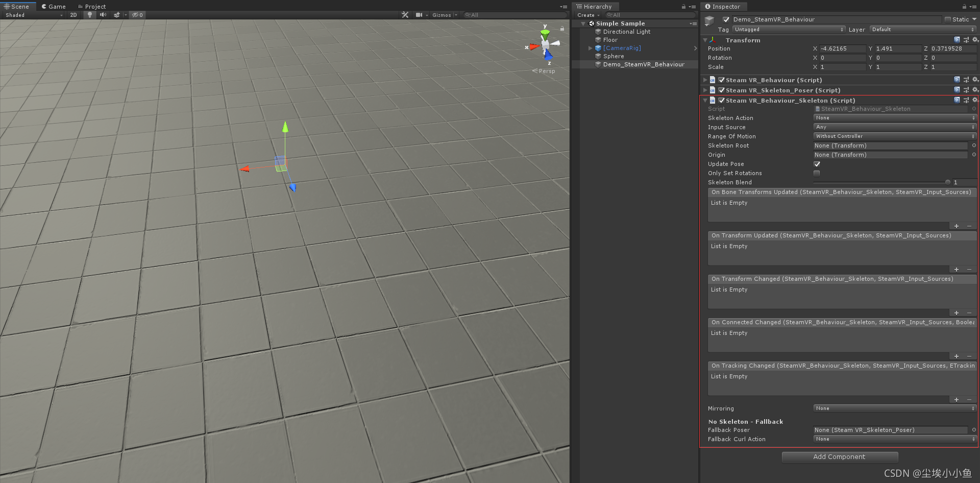Open the Gizmos dropdown
980x483 pixels.
[445, 15]
